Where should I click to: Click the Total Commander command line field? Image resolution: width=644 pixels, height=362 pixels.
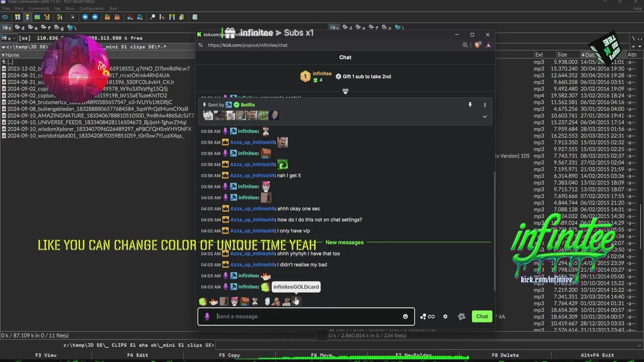[x=429, y=345]
